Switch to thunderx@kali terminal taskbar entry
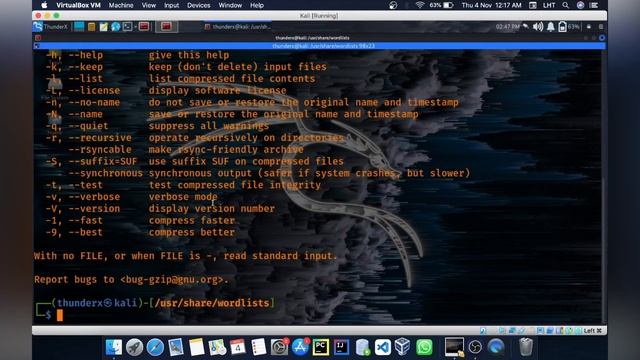This screenshot has width=640, height=360. click(237, 27)
